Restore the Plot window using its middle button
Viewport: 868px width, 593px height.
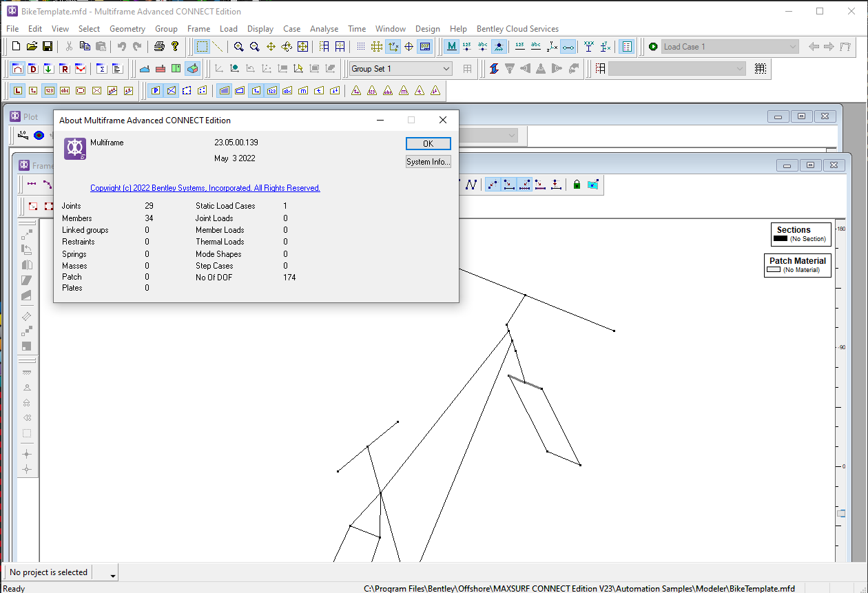click(x=802, y=116)
